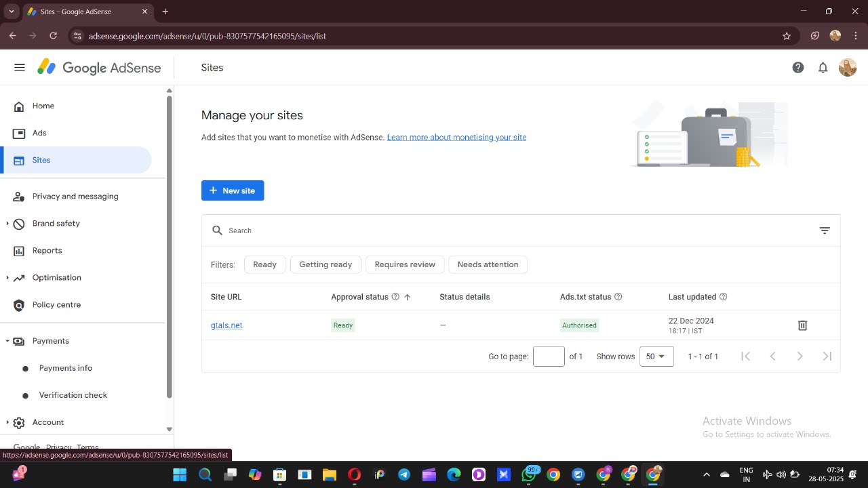Open a new browser tab
This screenshot has width=868, height=488.
pyautogui.click(x=165, y=12)
